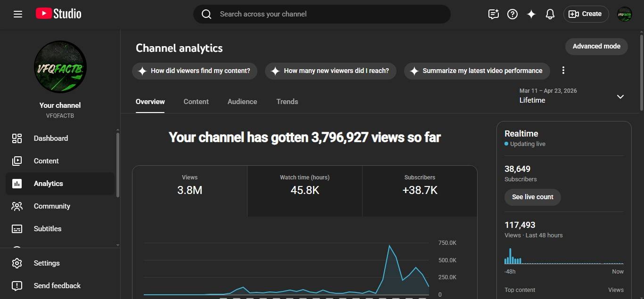Open the Help question mark icon

(512, 14)
